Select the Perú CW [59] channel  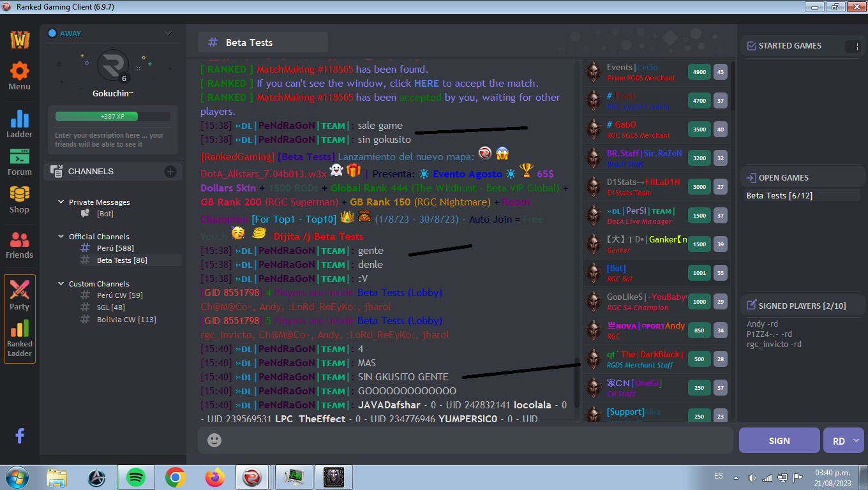click(119, 295)
